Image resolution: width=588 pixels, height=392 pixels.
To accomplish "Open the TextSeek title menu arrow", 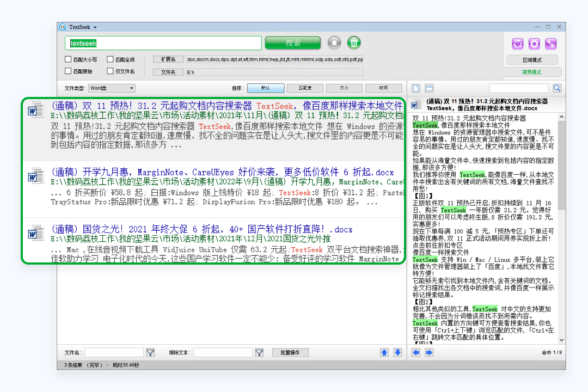I will click(x=95, y=27).
